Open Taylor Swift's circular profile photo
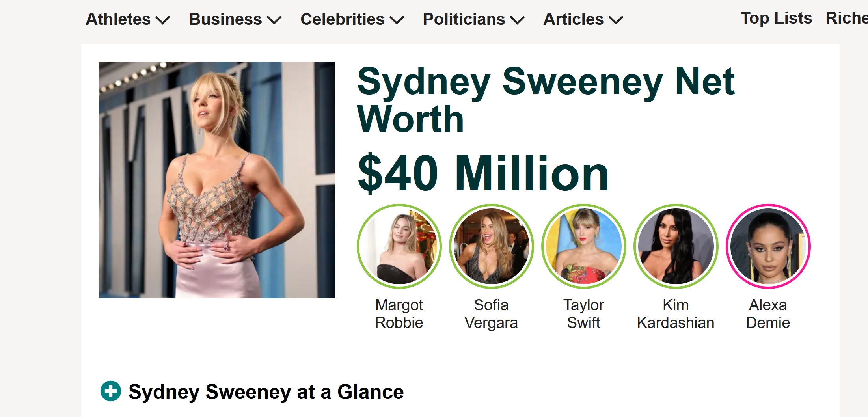 583,246
